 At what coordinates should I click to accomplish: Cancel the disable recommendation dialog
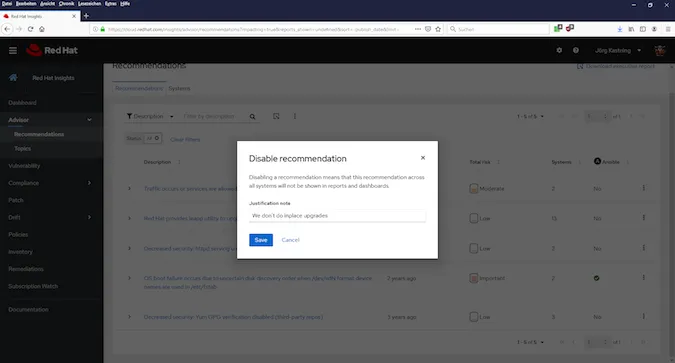pyautogui.click(x=290, y=240)
